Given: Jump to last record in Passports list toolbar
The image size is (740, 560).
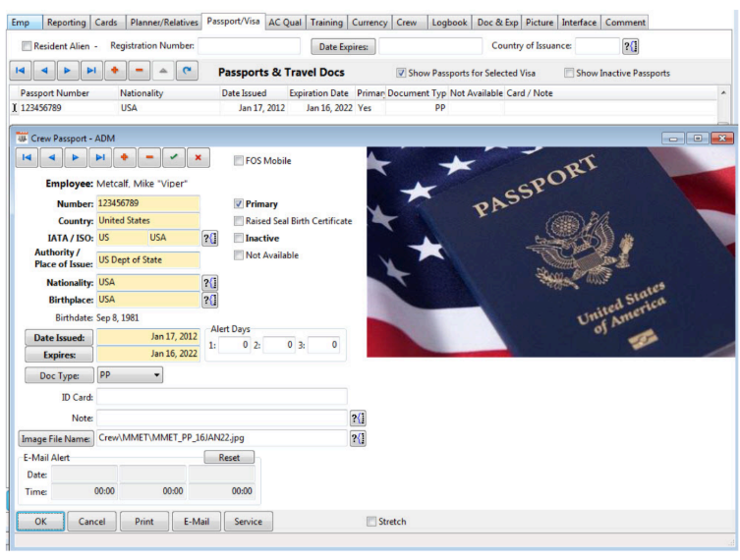Looking at the screenshot, I should [91, 72].
